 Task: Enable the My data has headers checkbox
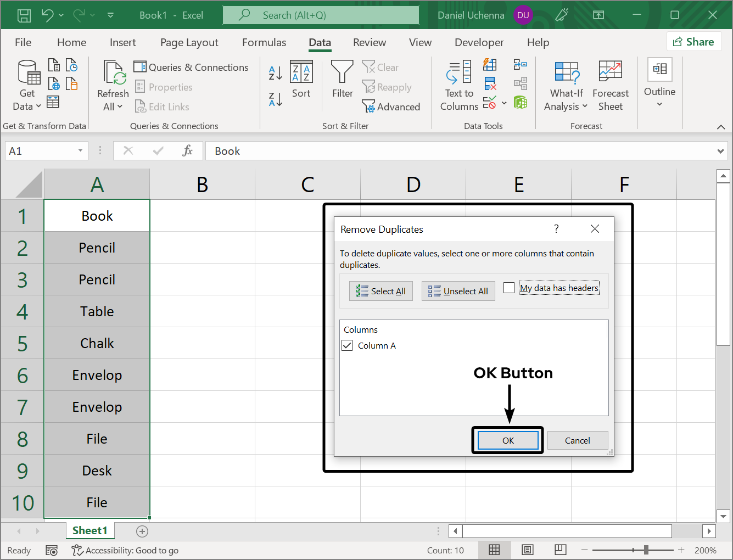(509, 288)
